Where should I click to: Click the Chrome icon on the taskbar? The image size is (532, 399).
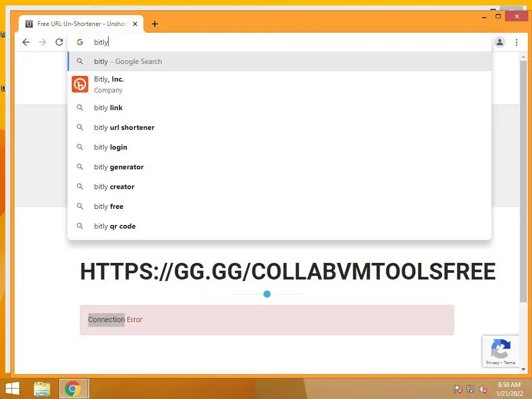coord(72,389)
